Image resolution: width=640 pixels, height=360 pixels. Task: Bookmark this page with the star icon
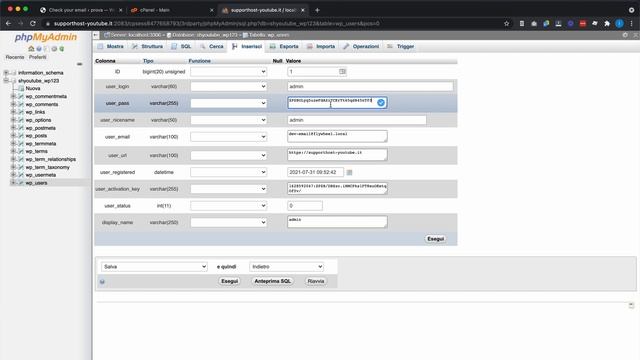click(507, 24)
